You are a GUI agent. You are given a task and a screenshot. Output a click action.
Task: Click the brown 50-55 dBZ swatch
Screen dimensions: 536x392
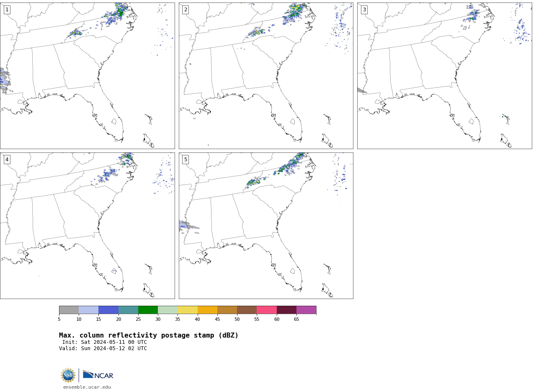[x=247, y=310]
